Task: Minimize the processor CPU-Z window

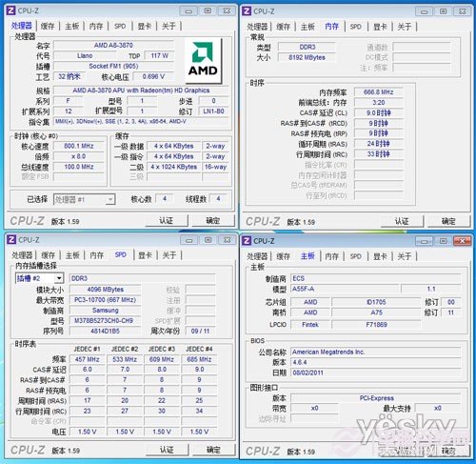Action: (x=188, y=11)
